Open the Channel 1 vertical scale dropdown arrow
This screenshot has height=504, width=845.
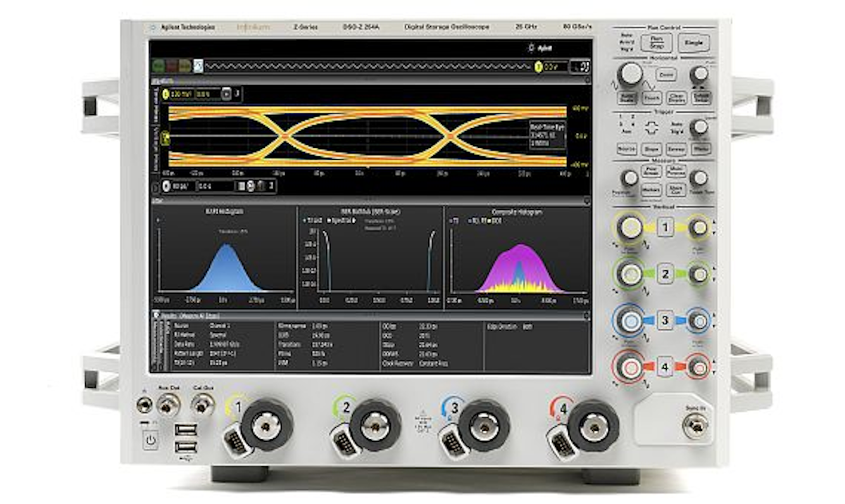pos(225,94)
